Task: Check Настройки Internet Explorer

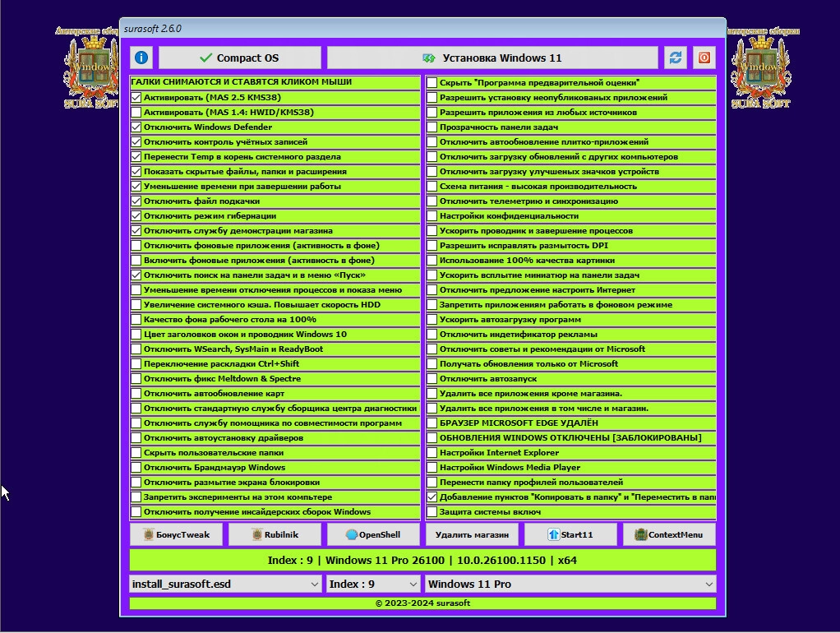Action: click(432, 453)
